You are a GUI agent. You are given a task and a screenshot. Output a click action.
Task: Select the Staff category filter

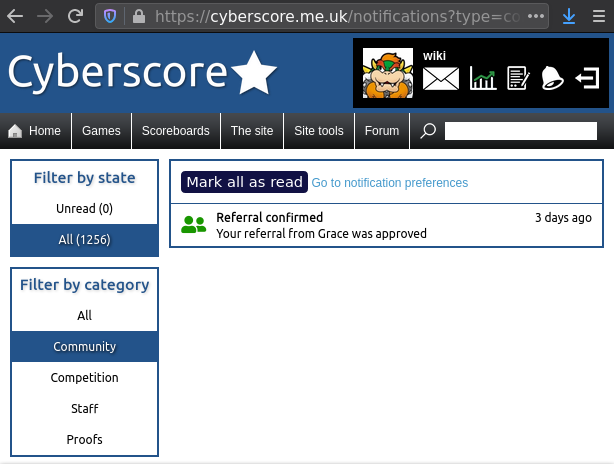[85, 408]
